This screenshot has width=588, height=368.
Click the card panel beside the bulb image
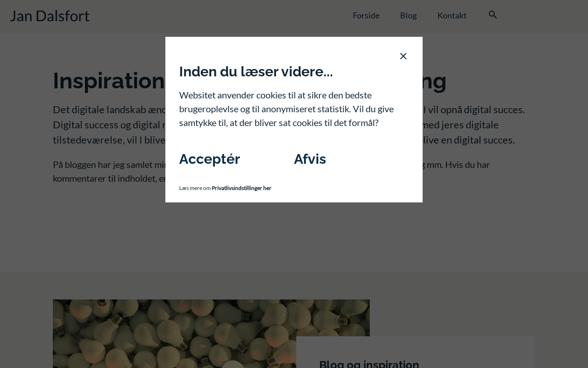[x=416, y=352]
